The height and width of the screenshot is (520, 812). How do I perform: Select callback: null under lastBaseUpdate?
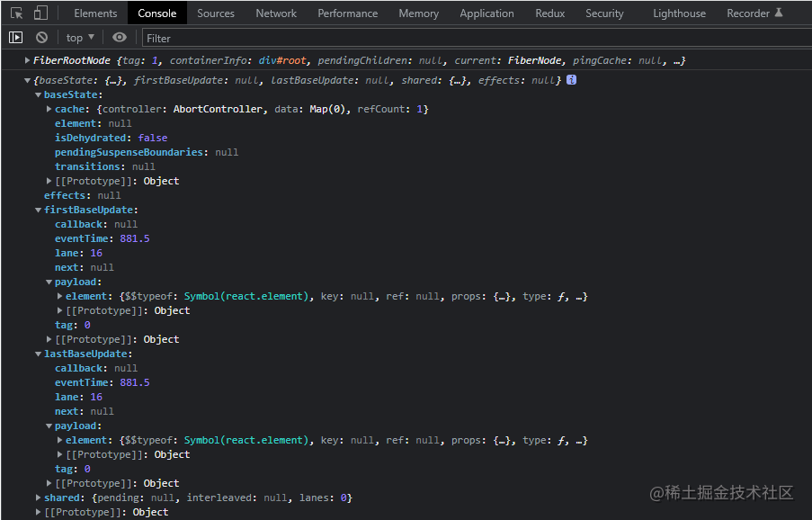coord(96,368)
